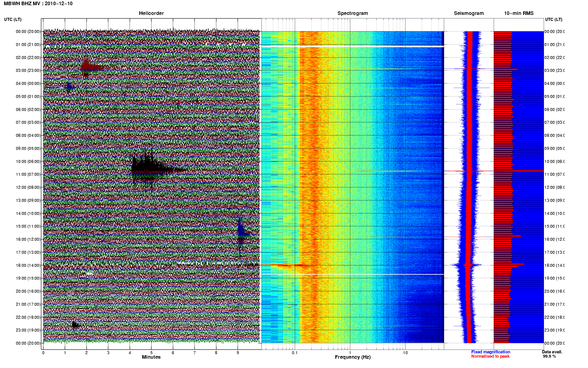The image size is (588, 368).
Task: Click the '10-min RMS' panel heading
Action: (x=519, y=13)
